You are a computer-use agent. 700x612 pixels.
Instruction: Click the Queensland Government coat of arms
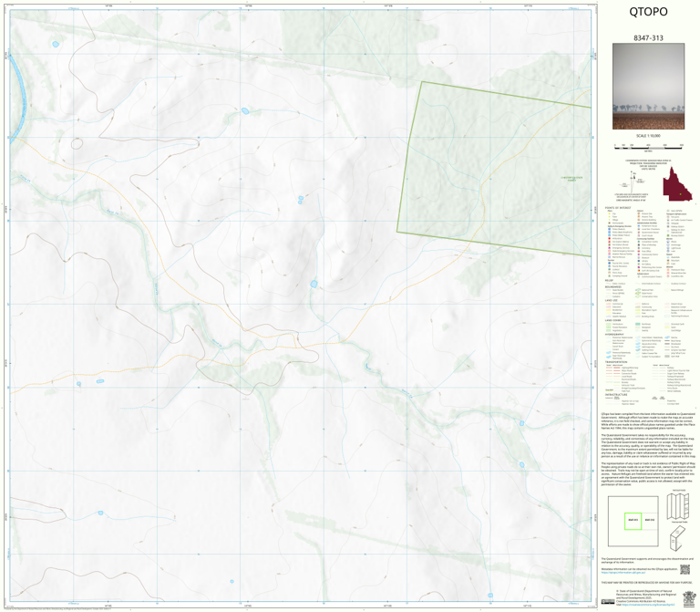click(689, 597)
